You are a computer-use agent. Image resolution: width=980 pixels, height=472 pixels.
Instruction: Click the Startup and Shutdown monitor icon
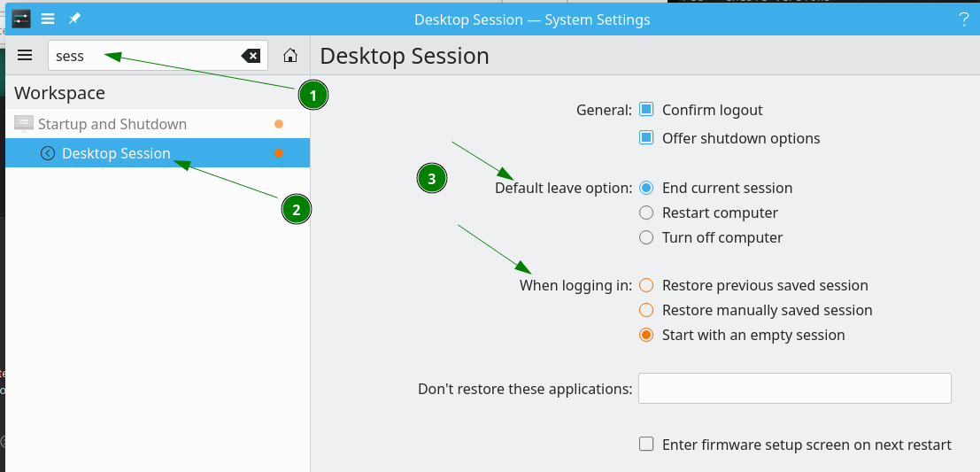pyautogui.click(x=23, y=124)
